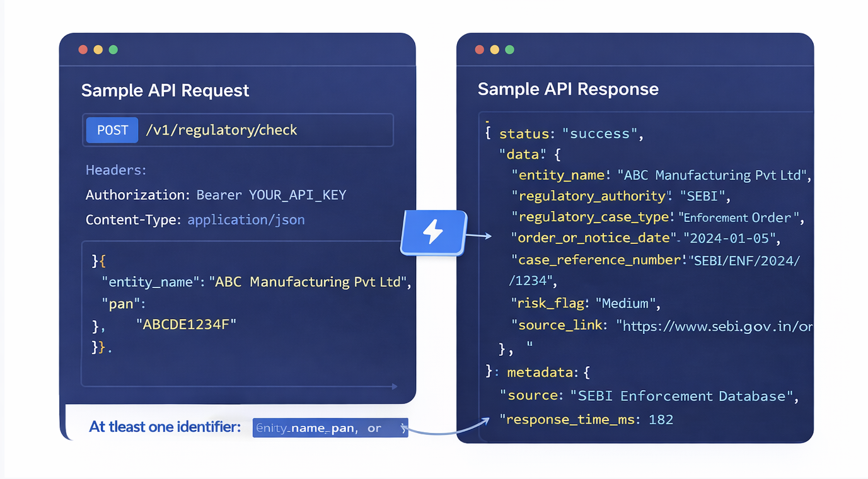Click the /v1/regulatory/check endpoint field
The height and width of the screenshot is (479, 868).
point(222,130)
